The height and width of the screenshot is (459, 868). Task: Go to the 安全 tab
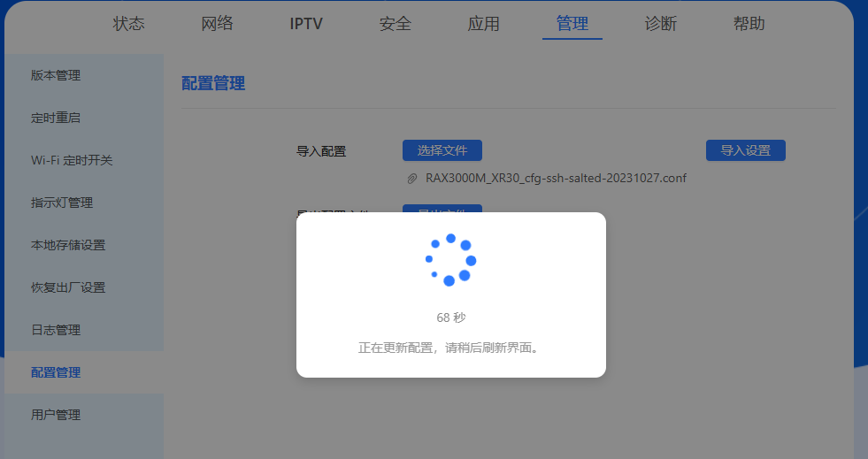pyautogui.click(x=396, y=23)
